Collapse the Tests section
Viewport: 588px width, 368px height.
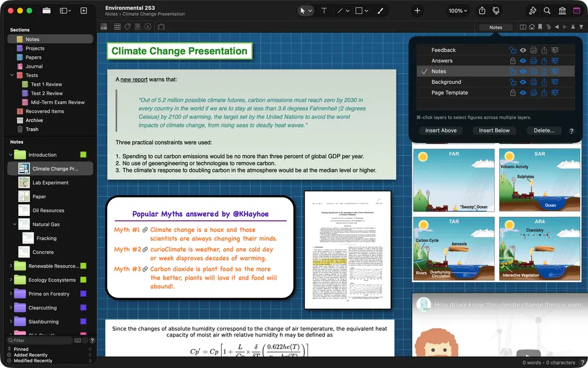click(12, 75)
